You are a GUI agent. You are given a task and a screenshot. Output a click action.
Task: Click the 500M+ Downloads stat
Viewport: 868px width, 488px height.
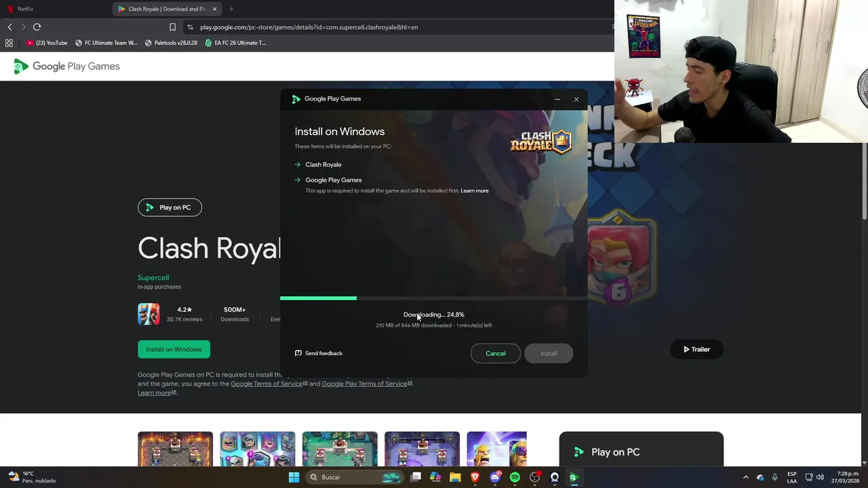(x=235, y=314)
